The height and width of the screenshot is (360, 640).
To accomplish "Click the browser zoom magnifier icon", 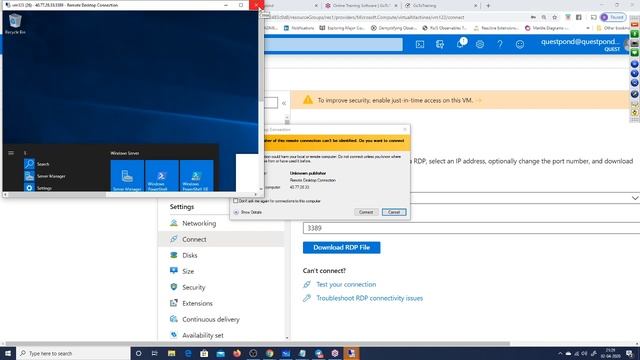I will tap(544, 17).
